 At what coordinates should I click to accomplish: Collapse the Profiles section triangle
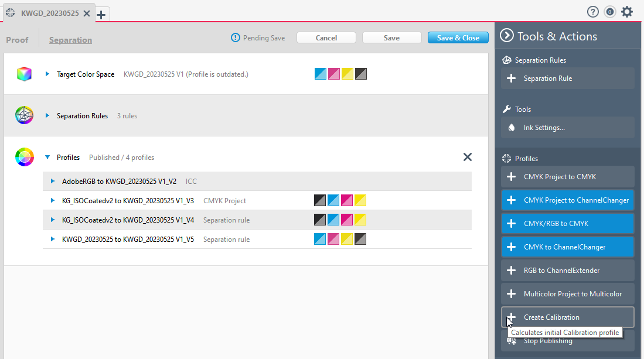point(47,157)
